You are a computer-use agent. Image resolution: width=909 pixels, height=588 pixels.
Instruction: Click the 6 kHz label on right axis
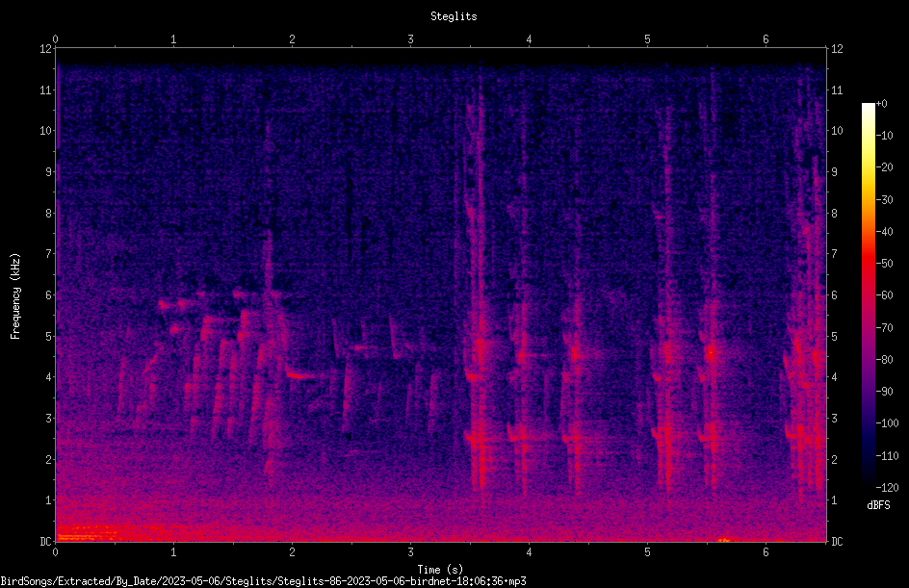click(x=834, y=294)
